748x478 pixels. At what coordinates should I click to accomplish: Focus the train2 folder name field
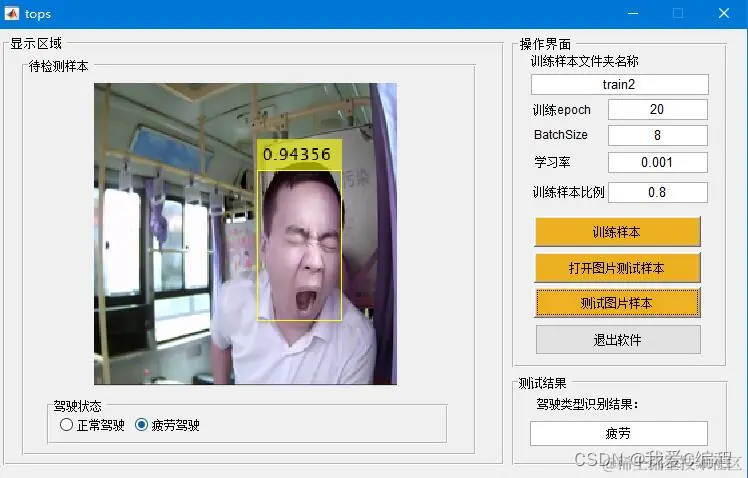[x=619, y=84]
